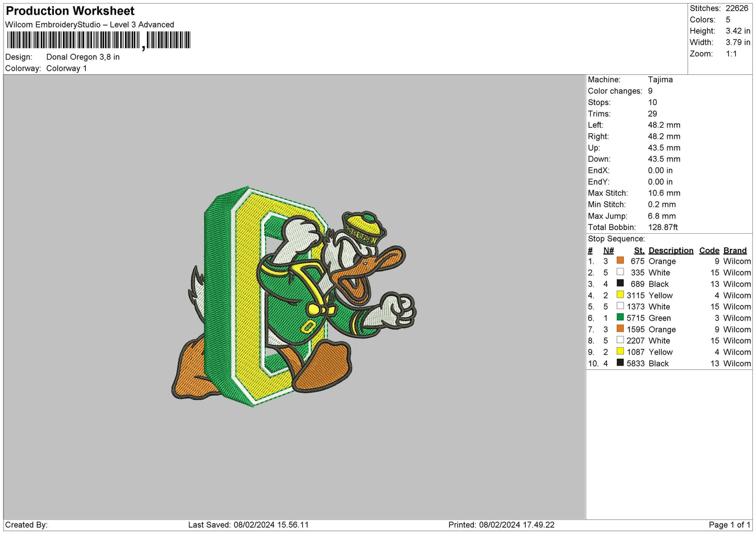Select 'Wilcom EmbroideryStudio – Level 3 Advanced' text
Viewport: 756px width, 534px height.
(89, 25)
